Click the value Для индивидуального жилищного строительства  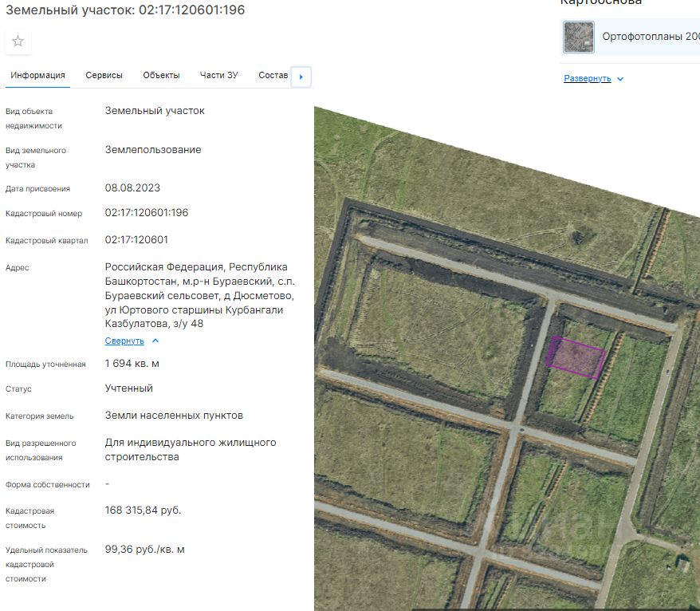point(191,450)
